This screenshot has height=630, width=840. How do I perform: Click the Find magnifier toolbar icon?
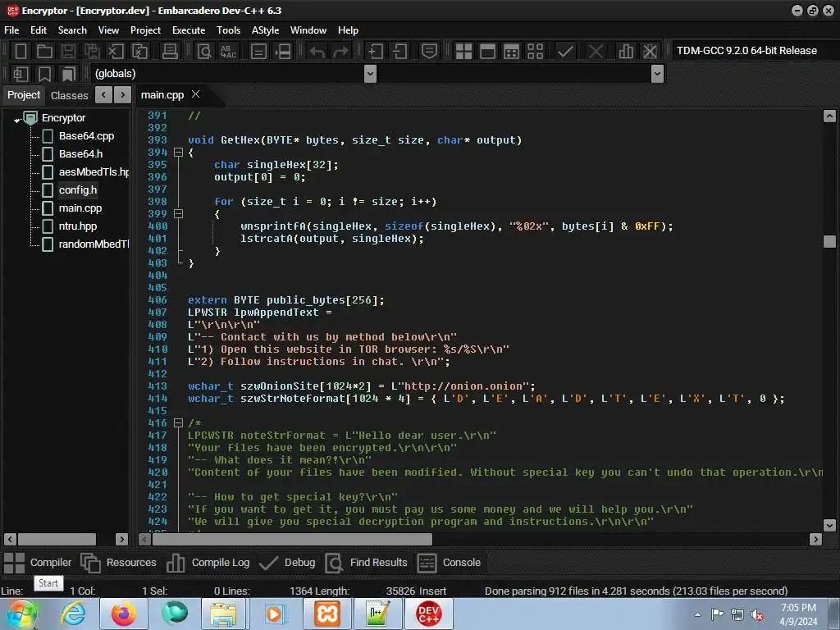[204, 52]
